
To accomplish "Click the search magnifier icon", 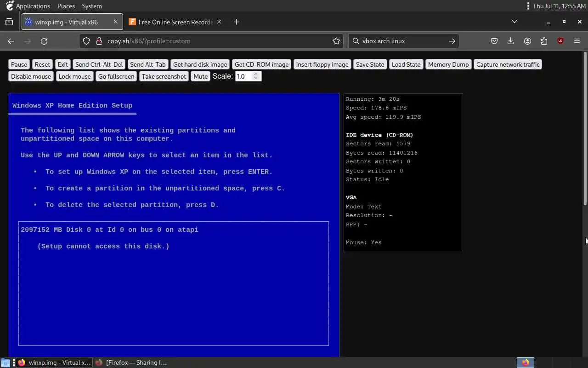I will (356, 41).
